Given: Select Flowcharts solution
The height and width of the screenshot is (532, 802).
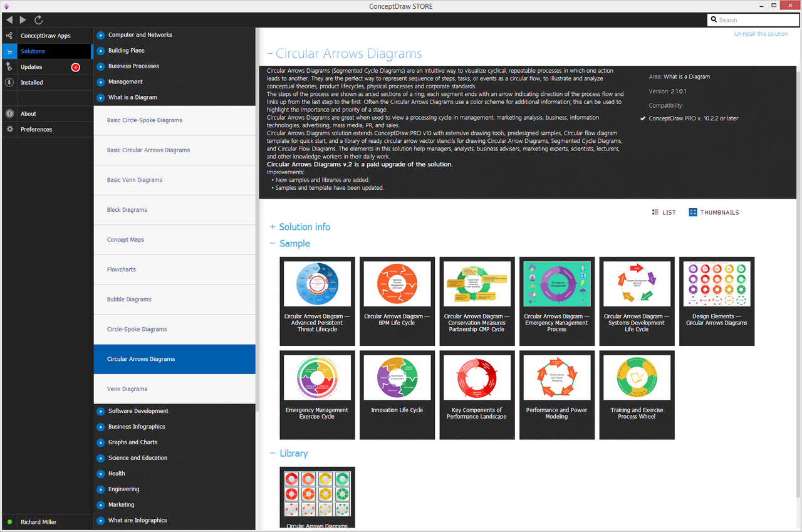Looking at the screenshot, I should 174,269.
